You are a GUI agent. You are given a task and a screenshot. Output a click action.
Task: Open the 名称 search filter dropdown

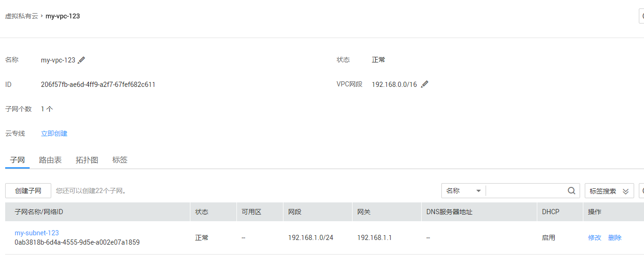(463, 191)
